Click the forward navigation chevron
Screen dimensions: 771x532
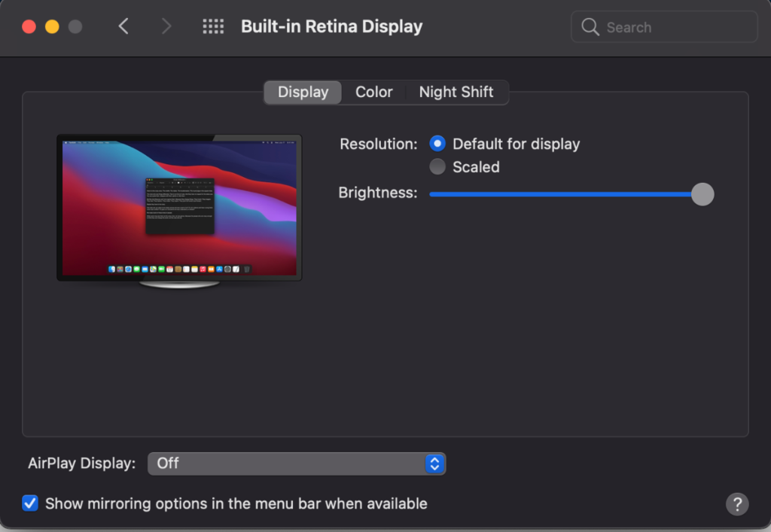point(166,27)
